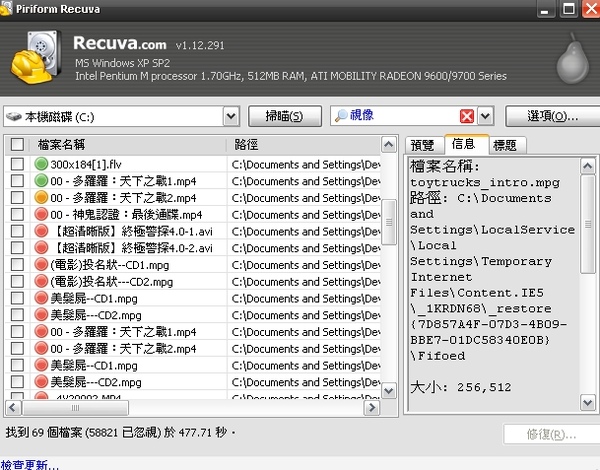Select the file name 【超清晰版】終極警探4.0-2.avi
The height and width of the screenshot is (470, 600).
(131, 248)
